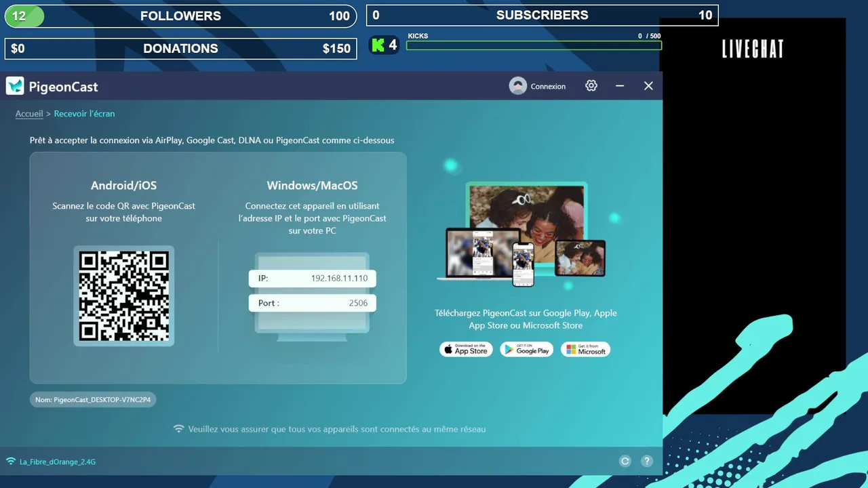Click the user avatar icon beside Connexion
868x488 pixels.
click(518, 86)
